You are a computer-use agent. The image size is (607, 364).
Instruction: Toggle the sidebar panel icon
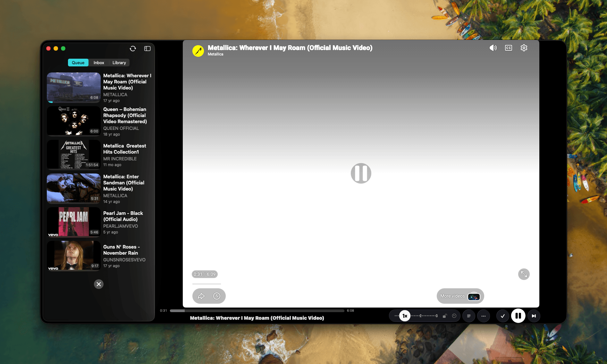[x=147, y=48]
